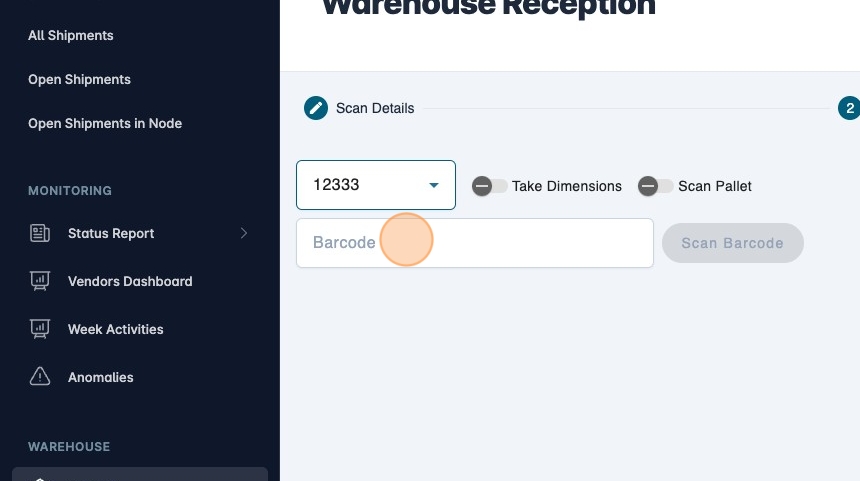The width and height of the screenshot is (860, 481).
Task: Navigate to Week Activities text link
Action: coord(115,329)
